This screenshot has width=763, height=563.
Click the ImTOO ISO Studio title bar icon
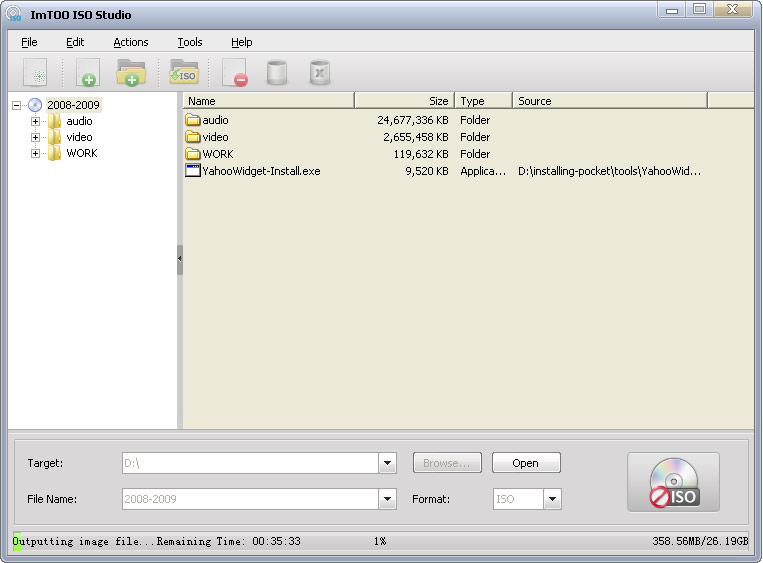click(14, 14)
